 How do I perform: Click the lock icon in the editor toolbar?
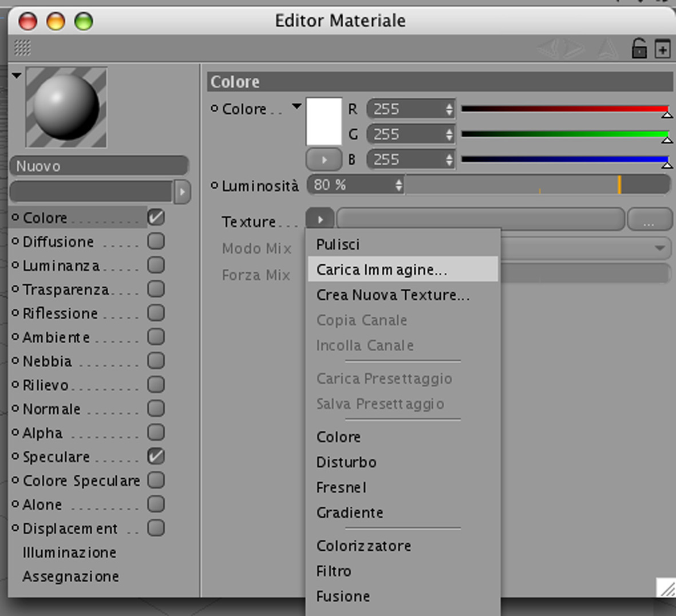pyautogui.click(x=639, y=48)
